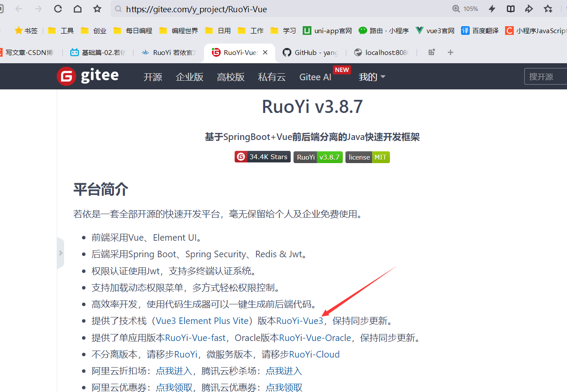Click the Gitee logo icon
The height and width of the screenshot is (392, 567).
click(x=65, y=76)
